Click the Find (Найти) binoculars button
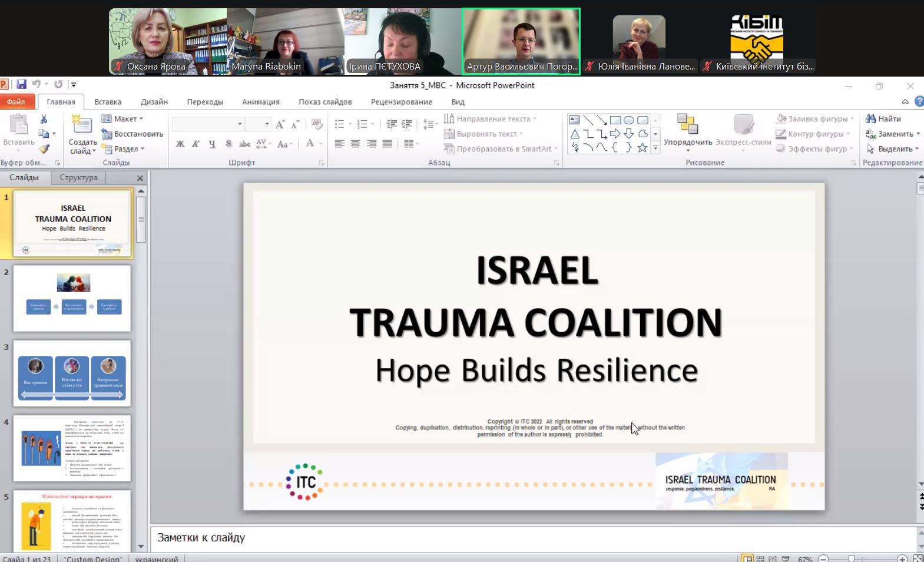Image resolution: width=924 pixels, height=562 pixels. click(883, 119)
